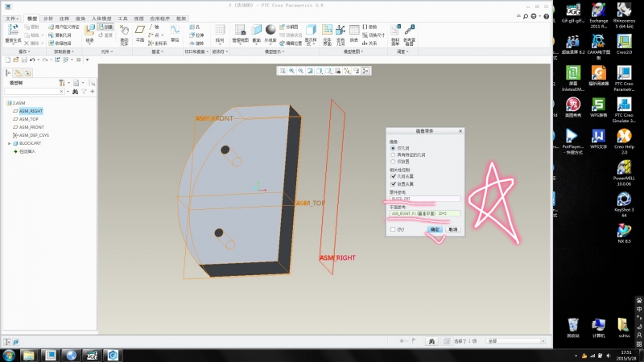Viewport: 644px width, 362px height.
Task: Click the 轴 datum axis tool
Action: [x=154, y=27]
